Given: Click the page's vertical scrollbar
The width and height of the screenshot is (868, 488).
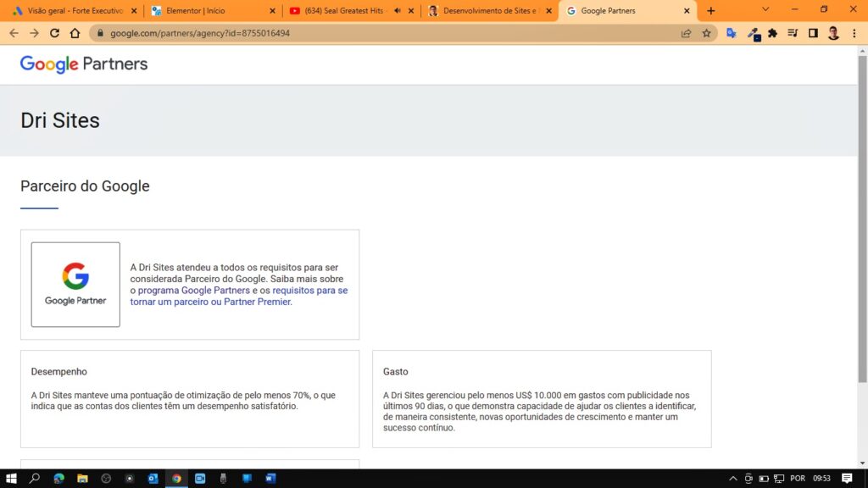Looking at the screenshot, I should 863,220.
